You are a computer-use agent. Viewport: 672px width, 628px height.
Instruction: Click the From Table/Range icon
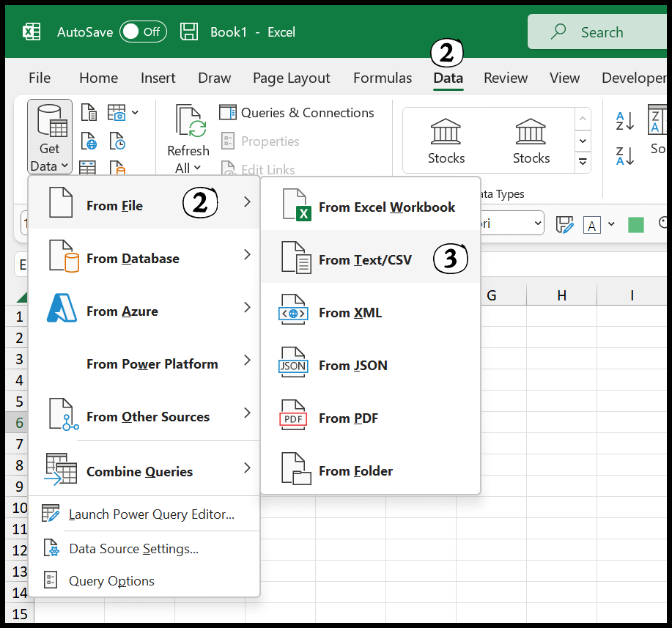87,167
